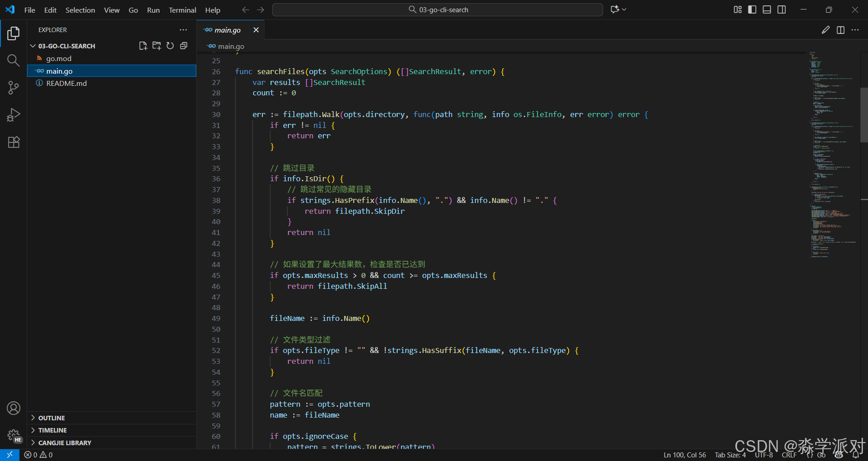Open the File menu

pos(30,10)
